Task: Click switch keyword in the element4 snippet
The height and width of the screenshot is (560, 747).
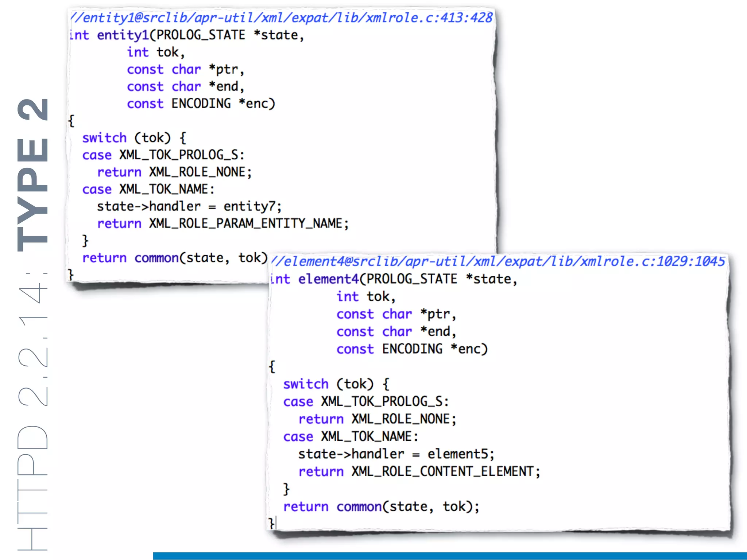Action: 306,384
